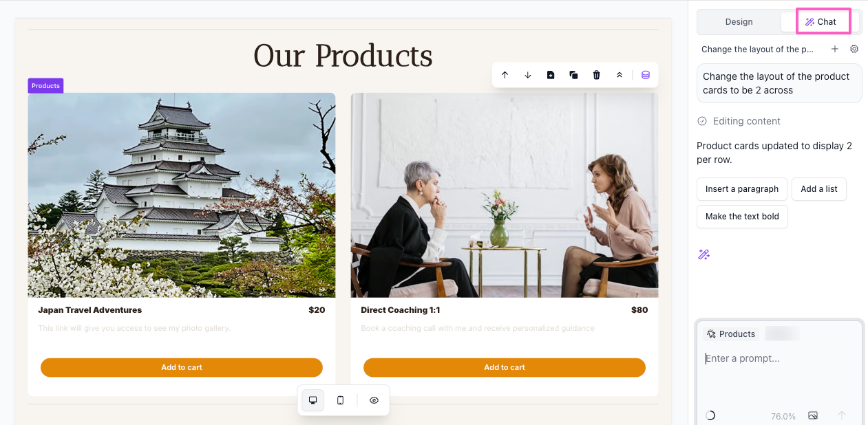Image resolution: width=868 pixels, height=425 pixels.
Task: Switch to desktop preview mode
Action: 313,400
